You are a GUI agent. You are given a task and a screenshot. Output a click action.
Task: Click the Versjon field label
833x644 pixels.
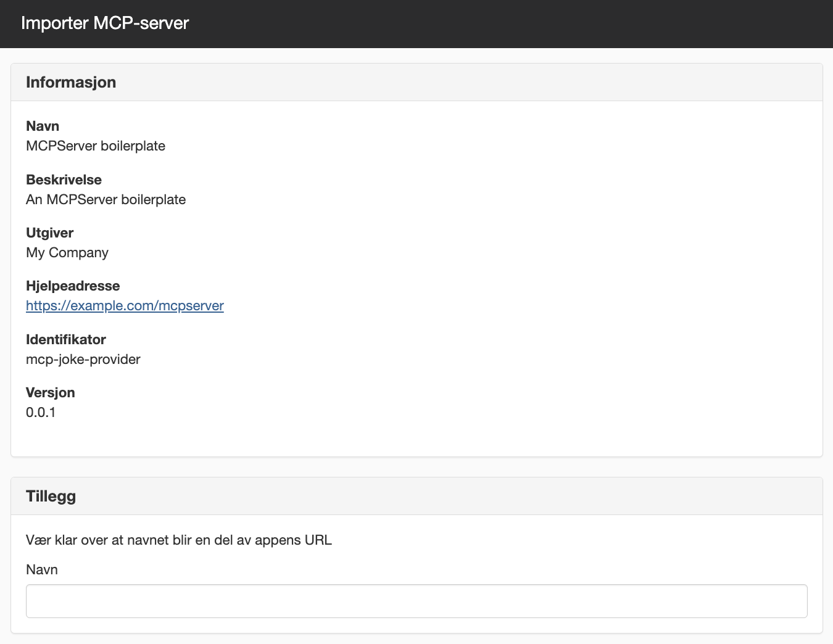51,393
